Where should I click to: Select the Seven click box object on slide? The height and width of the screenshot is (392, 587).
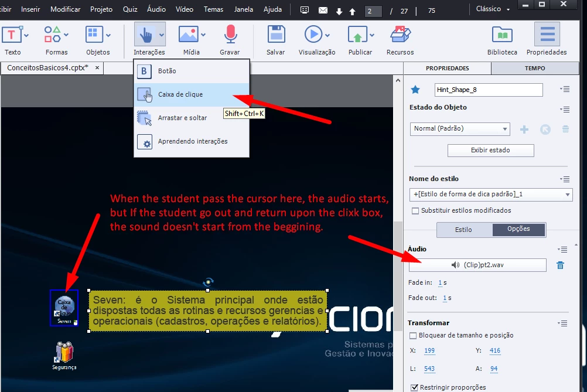point(64,308)
